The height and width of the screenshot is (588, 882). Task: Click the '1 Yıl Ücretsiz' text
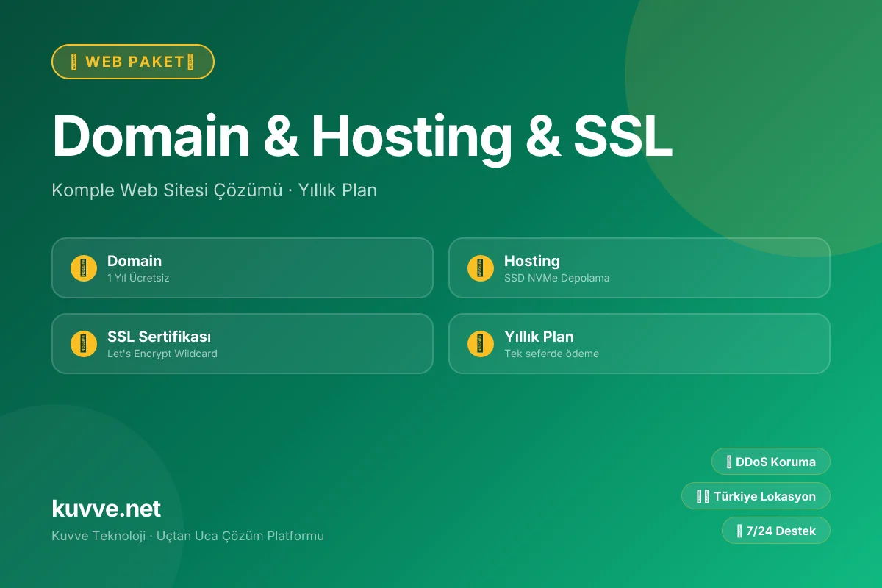138,278
